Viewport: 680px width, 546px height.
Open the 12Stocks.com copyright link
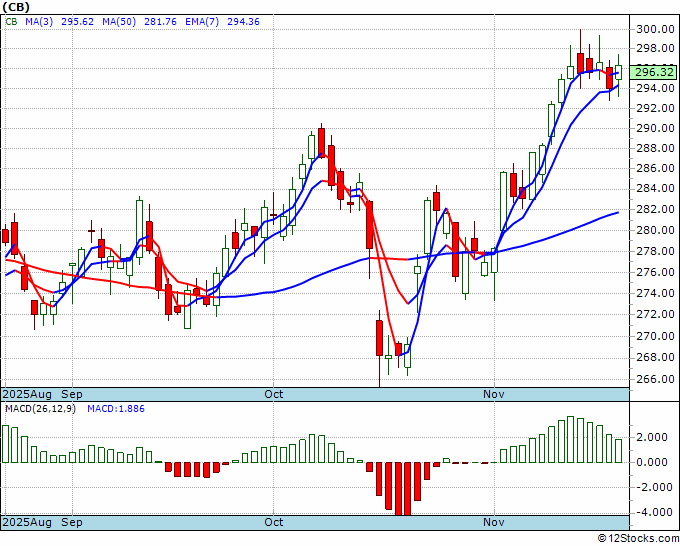(638, 539)
